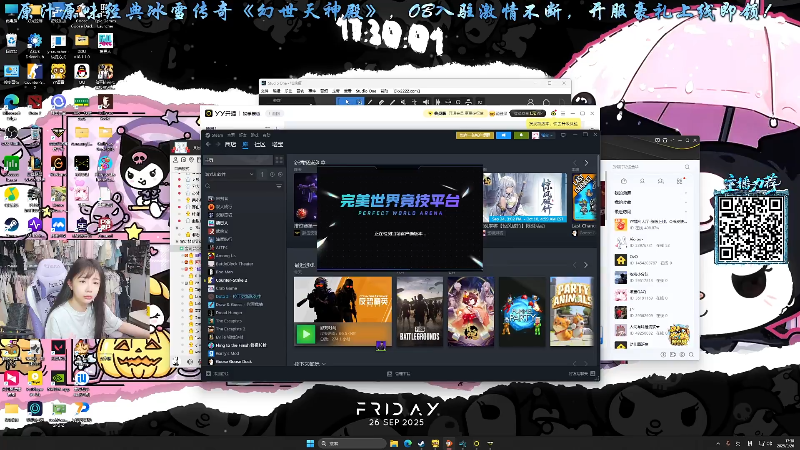Click the yellow promotional button in Steam title bar
The height and width of the screenshot is (450, 800).
click(474, 135)
